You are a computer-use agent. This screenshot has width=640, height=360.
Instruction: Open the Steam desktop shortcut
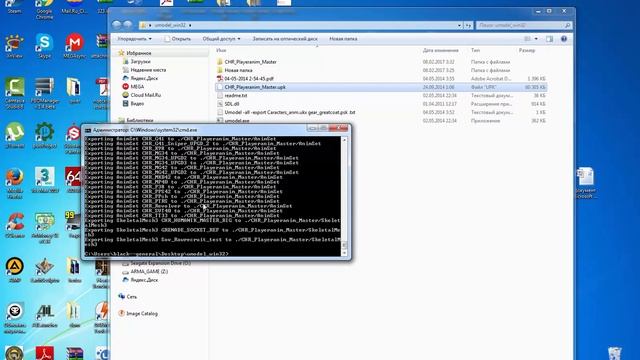coord(15,7)
